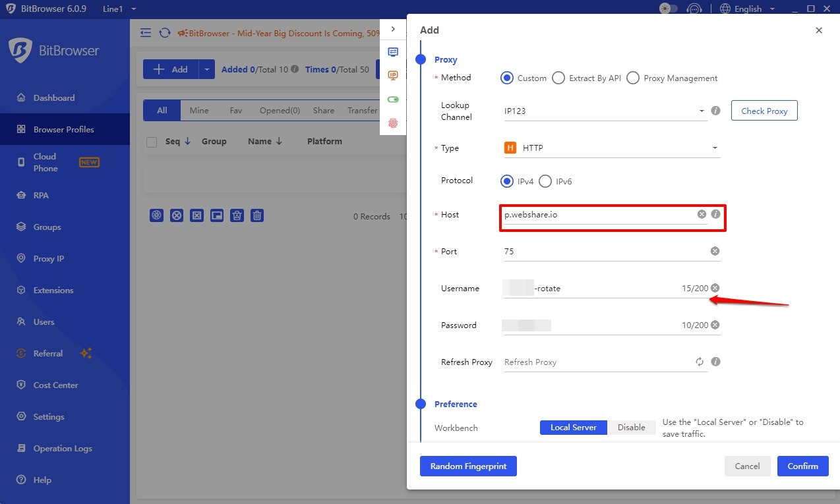Sort by the Name column header

click(265, 141)
